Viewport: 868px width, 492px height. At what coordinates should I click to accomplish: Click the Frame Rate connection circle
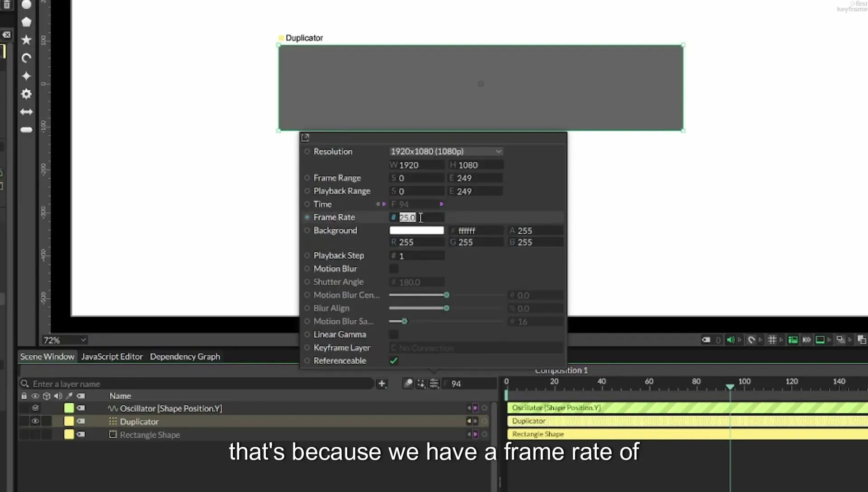(307, 218)
